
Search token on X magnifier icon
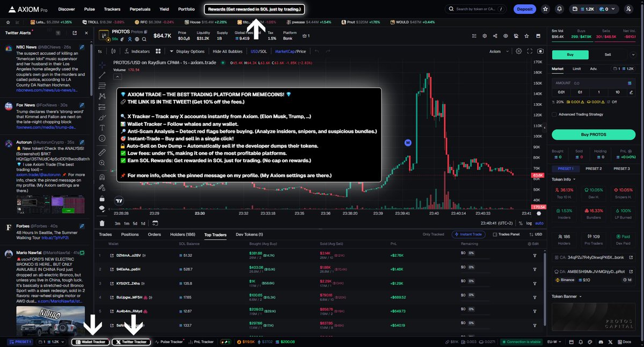click(x=144, y=40)
